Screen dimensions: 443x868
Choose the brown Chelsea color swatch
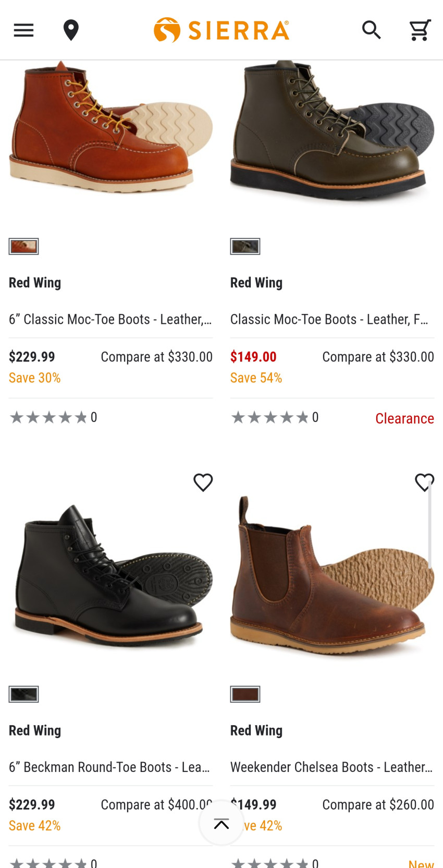245,694
